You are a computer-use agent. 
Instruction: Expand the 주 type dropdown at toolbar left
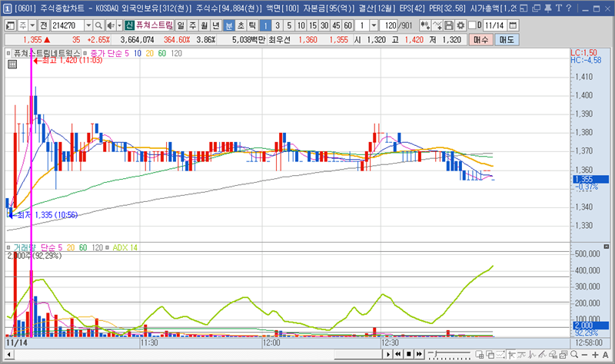(32, 25)
